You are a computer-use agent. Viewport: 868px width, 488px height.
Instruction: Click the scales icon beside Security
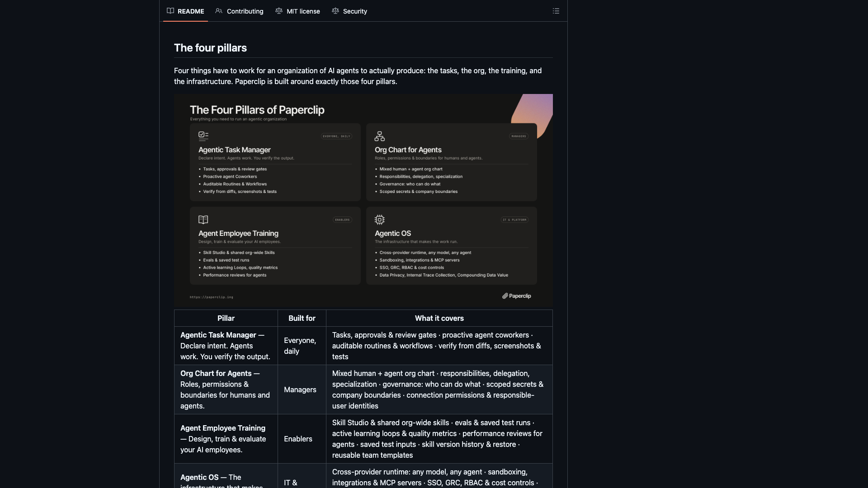tap(335, 11)
